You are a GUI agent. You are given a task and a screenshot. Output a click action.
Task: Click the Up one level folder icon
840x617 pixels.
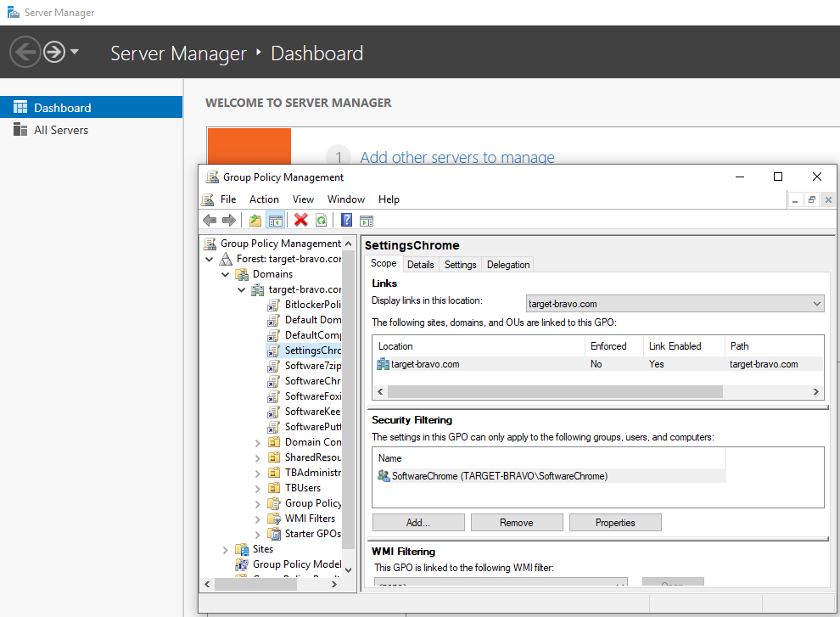pyautogui.click(x=255, y=220)
